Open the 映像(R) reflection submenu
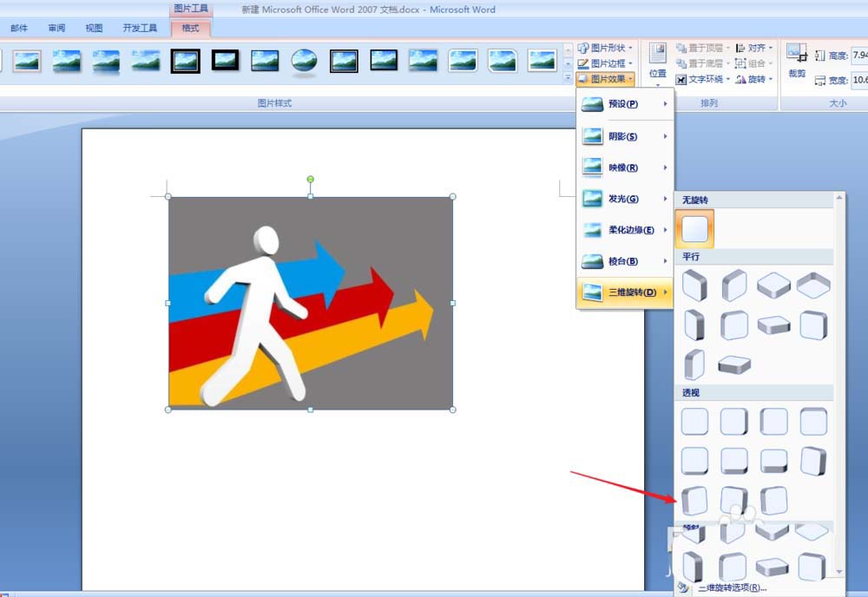 (x=625, y=167)
